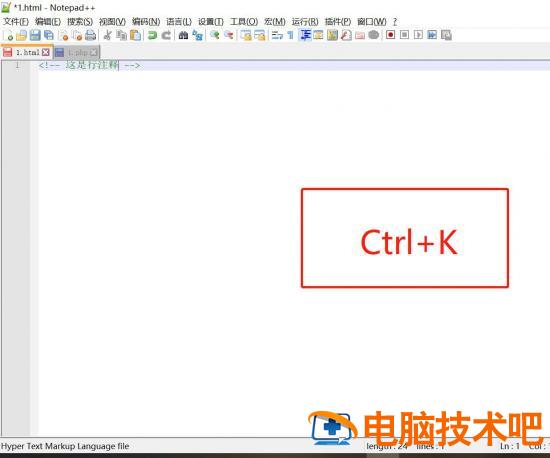Click the Hyper Text Markup Language file status
This screenshot has height=458, width=550.
[65, 446]
